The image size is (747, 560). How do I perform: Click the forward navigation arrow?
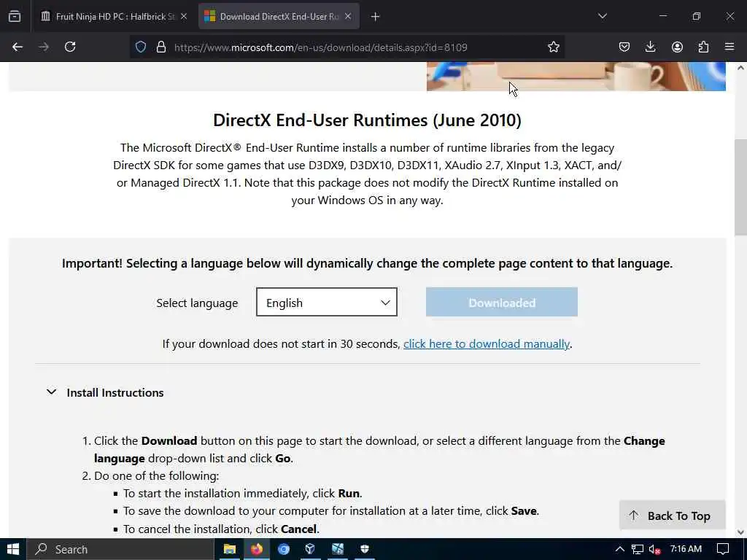coord(44,47)
